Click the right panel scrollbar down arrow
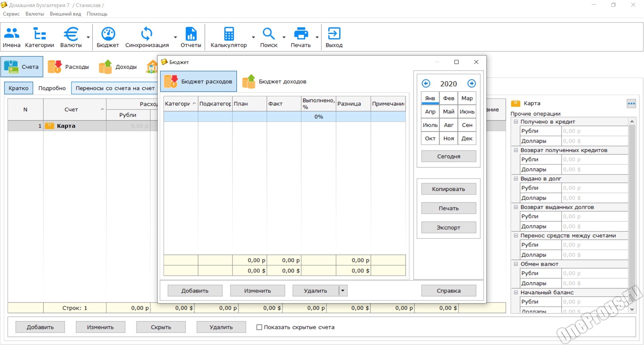The height and width of the screenshot is (345, 644). [632, 309]
